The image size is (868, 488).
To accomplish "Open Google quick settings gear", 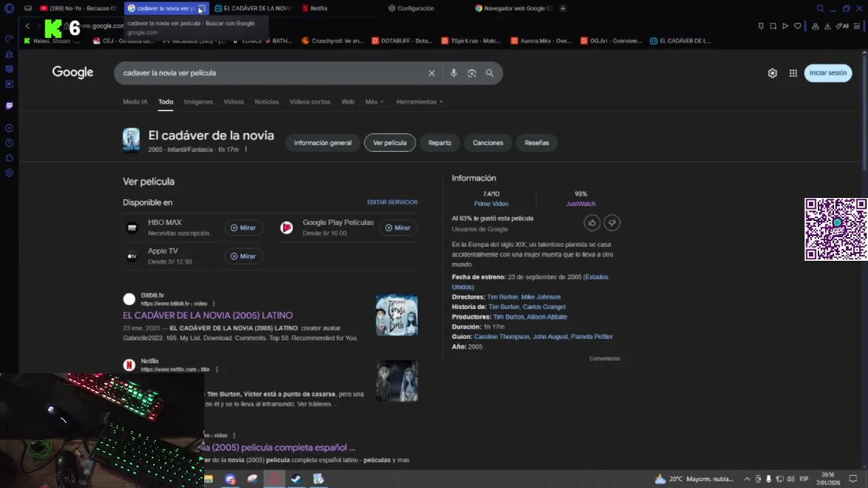I will (x=772, y=73).
